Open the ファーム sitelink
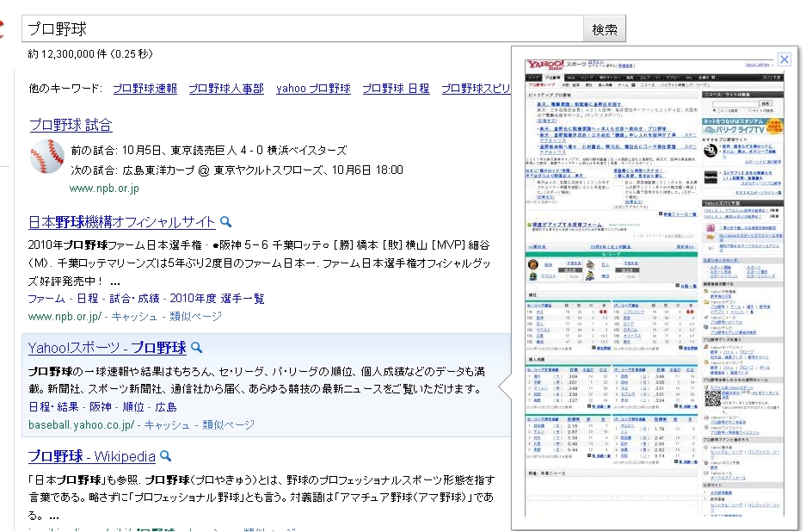Screen dimensions: 812x532 [46, 299]
